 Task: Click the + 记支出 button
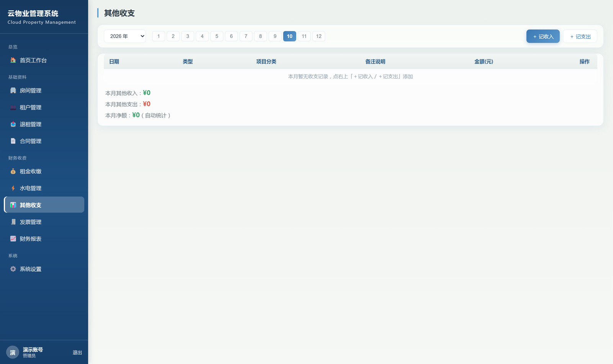tap(580, 36)
